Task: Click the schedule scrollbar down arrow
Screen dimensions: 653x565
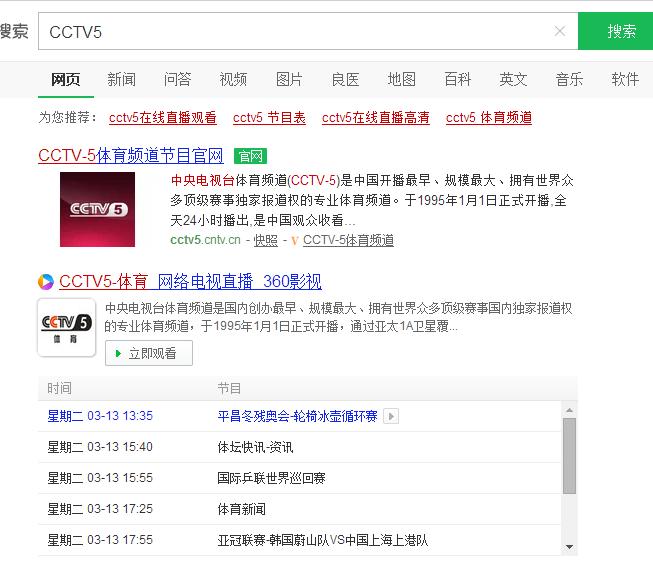Action: point(569,547)
